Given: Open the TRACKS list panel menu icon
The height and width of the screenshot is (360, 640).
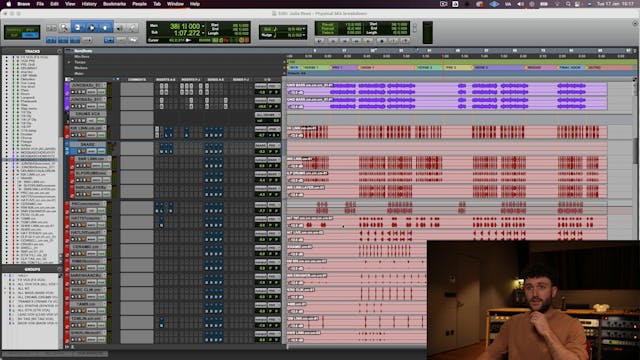Looking at the screenshot, I should [x=60, y=51].
